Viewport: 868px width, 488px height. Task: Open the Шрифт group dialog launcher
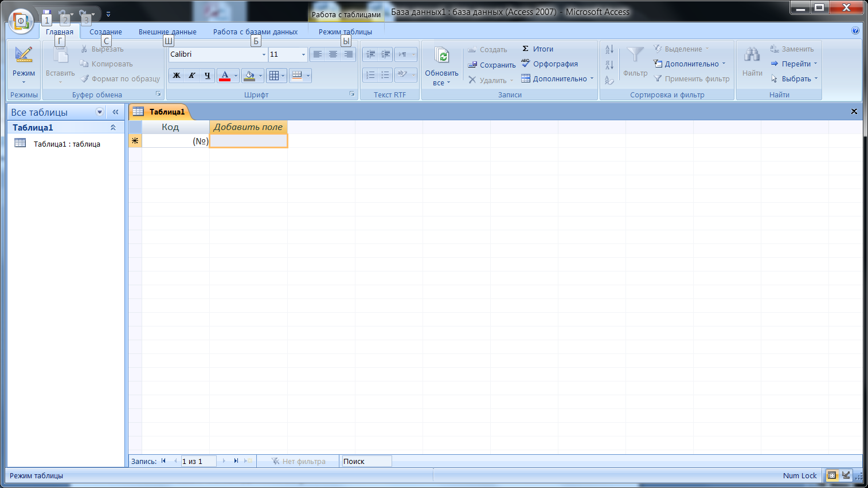pos(352,94)
